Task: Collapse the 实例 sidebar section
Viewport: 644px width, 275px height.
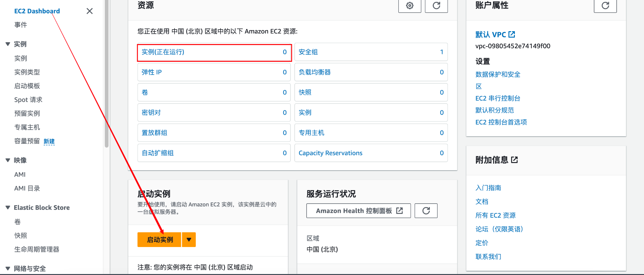Action: [8, 44]
